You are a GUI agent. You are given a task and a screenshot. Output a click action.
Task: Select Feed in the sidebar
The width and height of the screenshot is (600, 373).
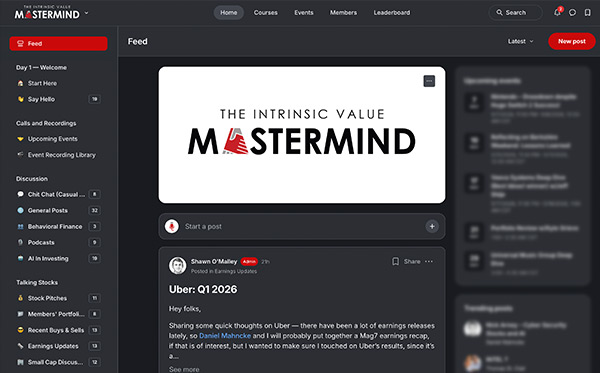pyautogui.click(x=59, y=44)
